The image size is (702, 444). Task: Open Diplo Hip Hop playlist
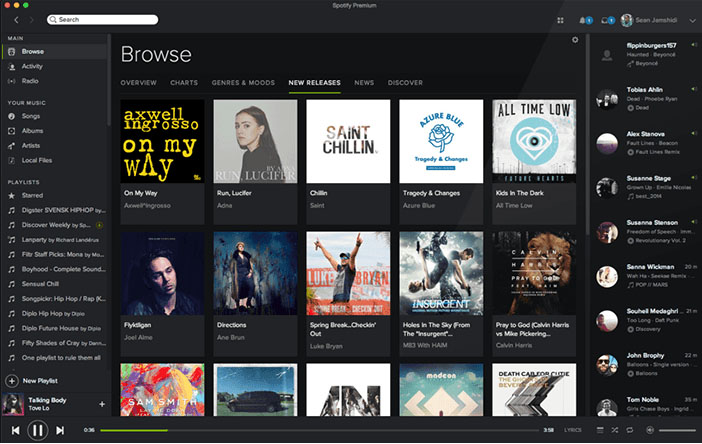tap(54, 314)
